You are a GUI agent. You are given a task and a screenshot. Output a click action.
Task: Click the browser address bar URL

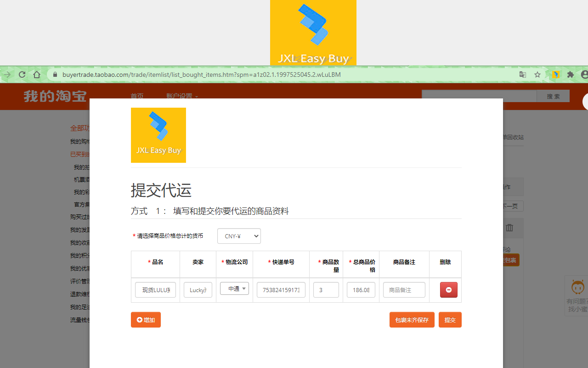pos(202,75)
